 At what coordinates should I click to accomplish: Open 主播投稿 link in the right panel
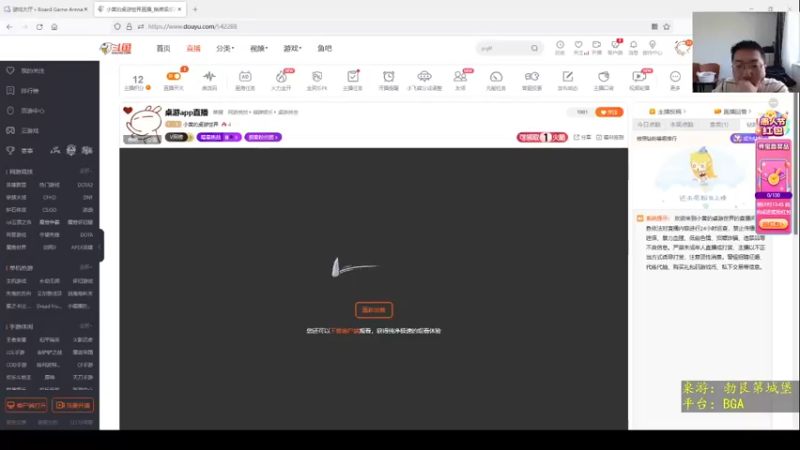click(667, 111)
